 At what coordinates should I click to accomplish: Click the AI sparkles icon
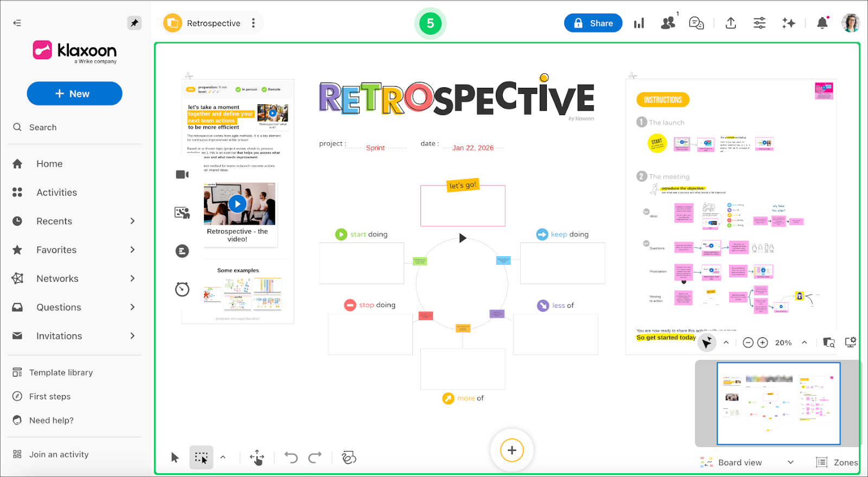(x=788, y=23)
